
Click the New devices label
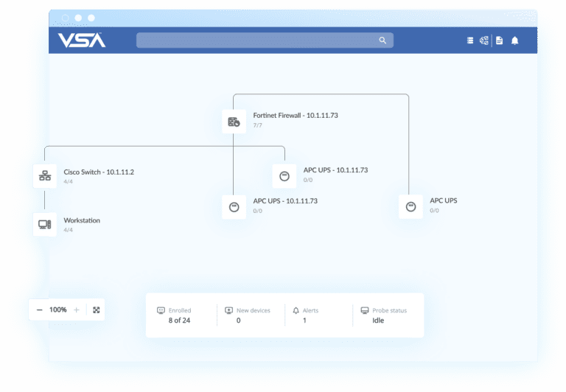point(254,310)
